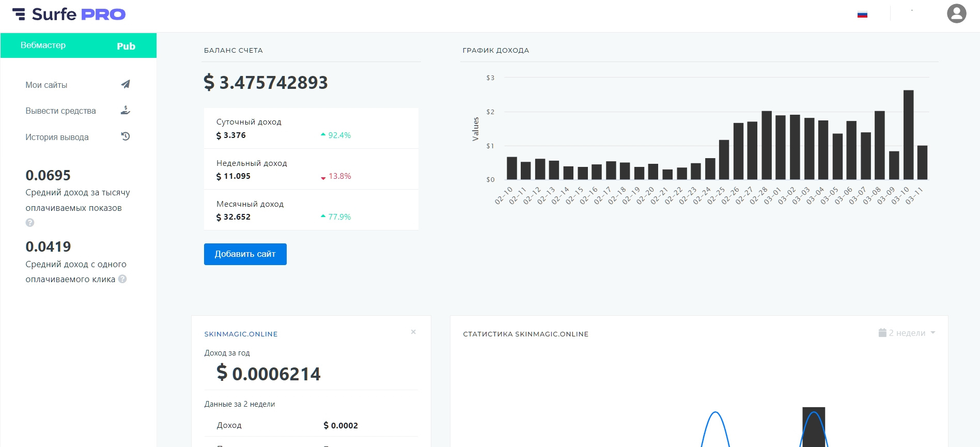Open the История вывода menu item

pyautogui.click(x=57, y=137)
